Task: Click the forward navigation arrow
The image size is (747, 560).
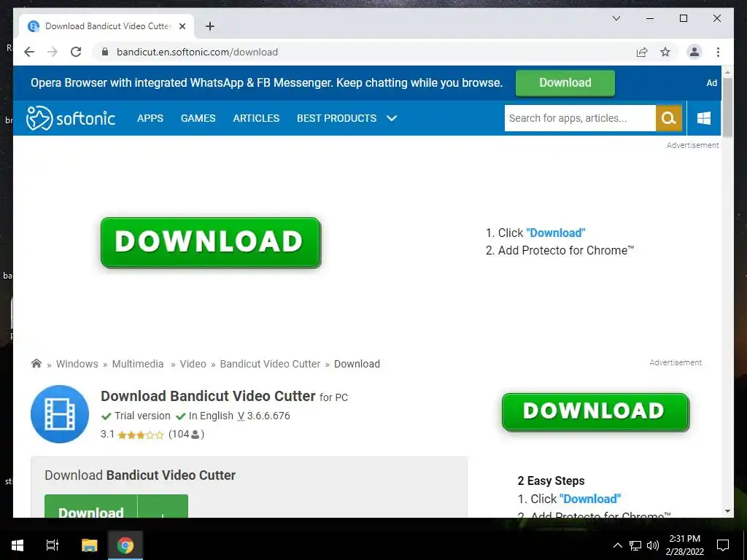Action: pos(53,52)
